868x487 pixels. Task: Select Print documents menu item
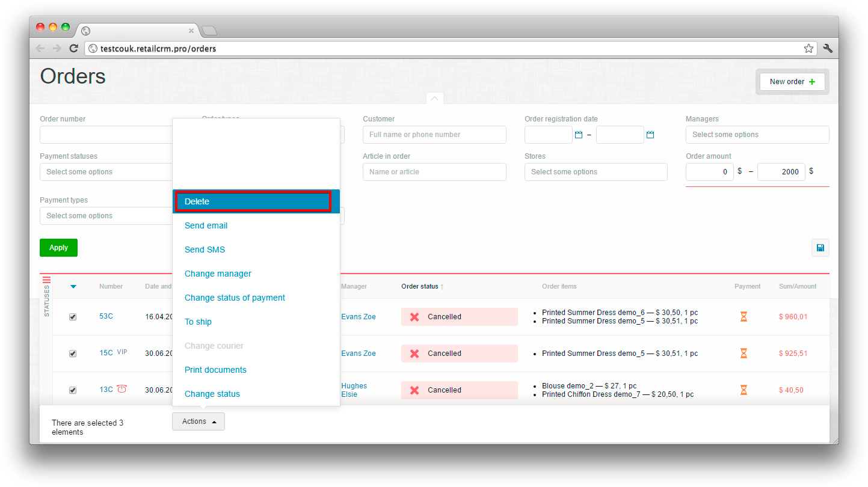(256, 370)
